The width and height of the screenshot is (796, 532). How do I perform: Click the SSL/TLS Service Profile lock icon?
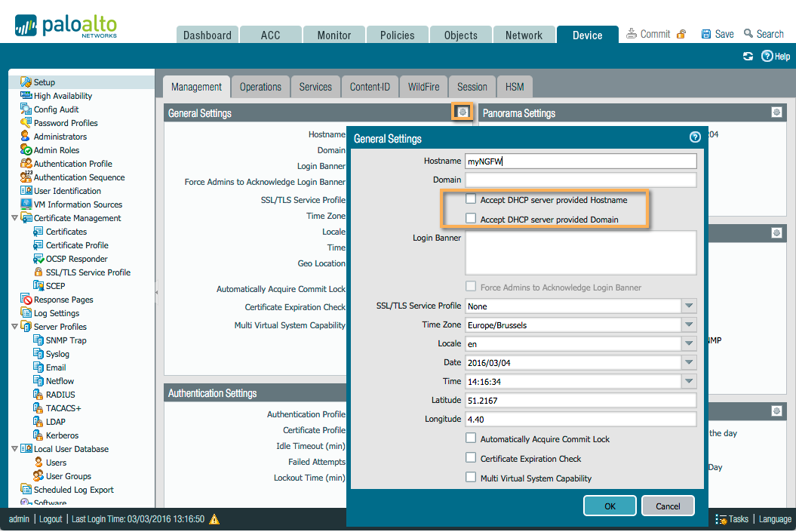38,272
